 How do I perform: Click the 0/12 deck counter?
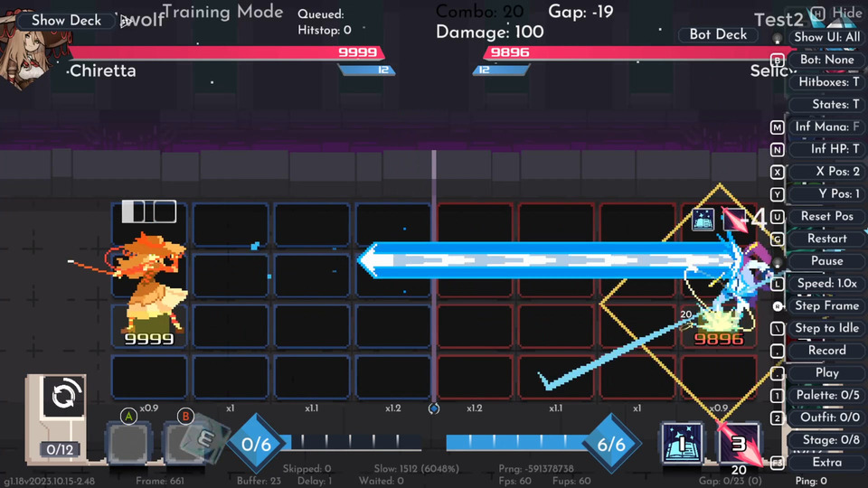pyautogui.click(x=60, y=449)
